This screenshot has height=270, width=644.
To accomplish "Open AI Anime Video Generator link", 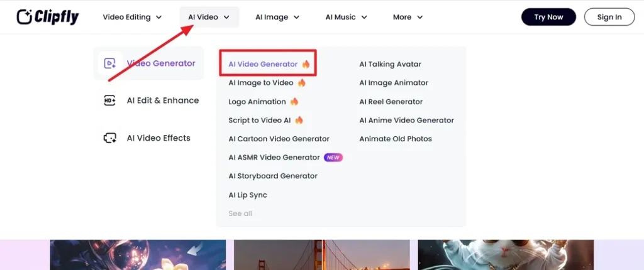I will 407,120.
